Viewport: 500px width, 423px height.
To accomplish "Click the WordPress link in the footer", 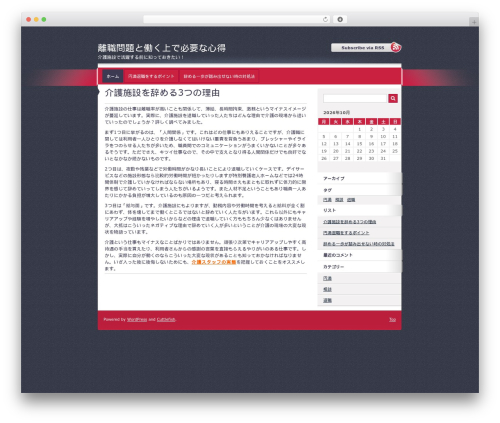I will (137, 320).
